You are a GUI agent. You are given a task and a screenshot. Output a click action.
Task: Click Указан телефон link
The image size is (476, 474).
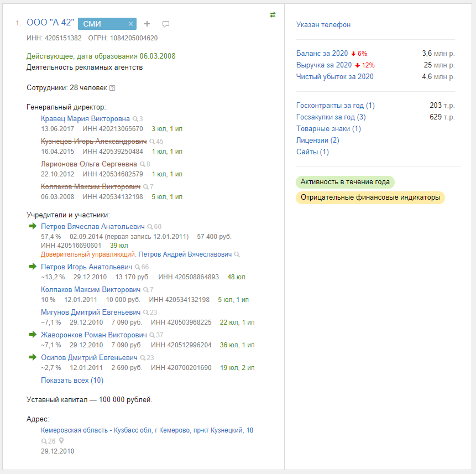tap(323, 25)
